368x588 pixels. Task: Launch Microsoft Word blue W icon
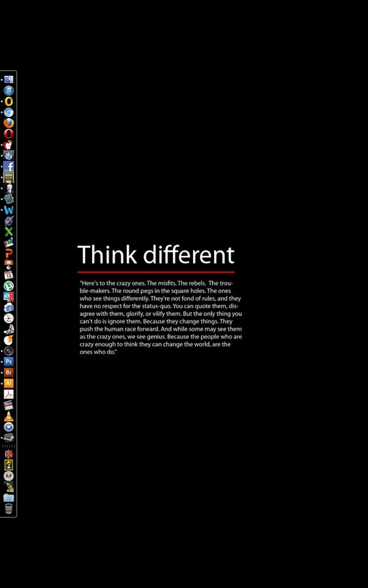point(9,210)
